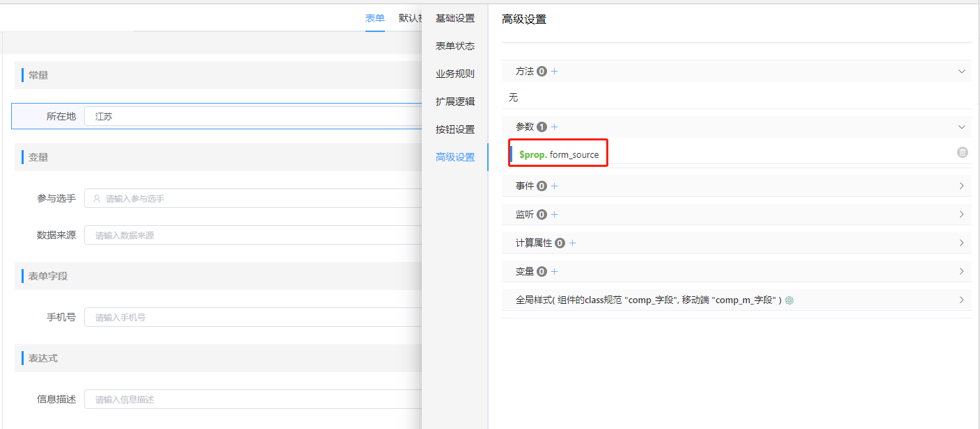Collapse the 方法 section
Viewport: 980px width, 429px height.
tap(962, 71)
